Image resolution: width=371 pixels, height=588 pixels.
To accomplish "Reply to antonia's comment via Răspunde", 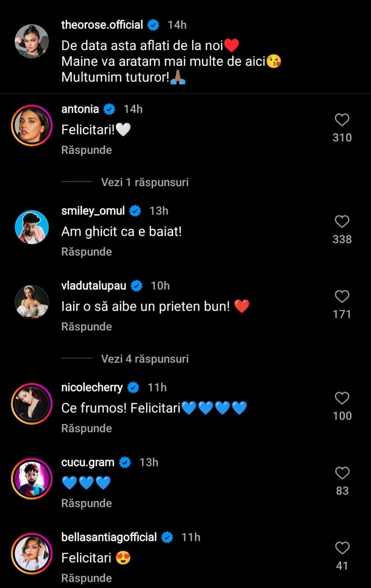I will pos(87,150).
